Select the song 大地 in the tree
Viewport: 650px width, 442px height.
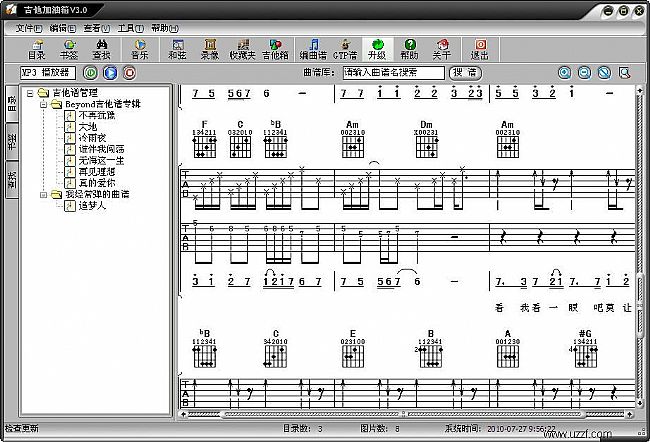[88, 126]
